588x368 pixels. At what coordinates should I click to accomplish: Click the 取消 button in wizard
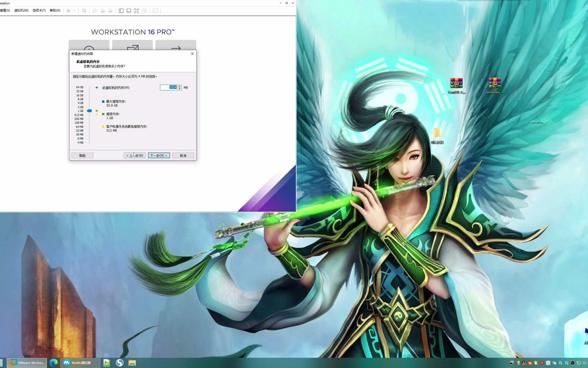183,155
